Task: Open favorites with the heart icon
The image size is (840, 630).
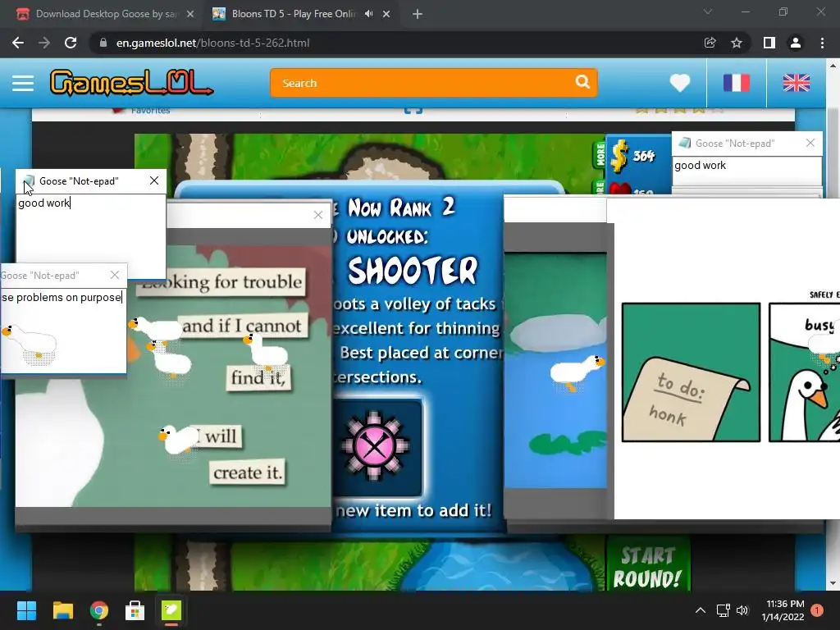Action: [x=680, y=83]
